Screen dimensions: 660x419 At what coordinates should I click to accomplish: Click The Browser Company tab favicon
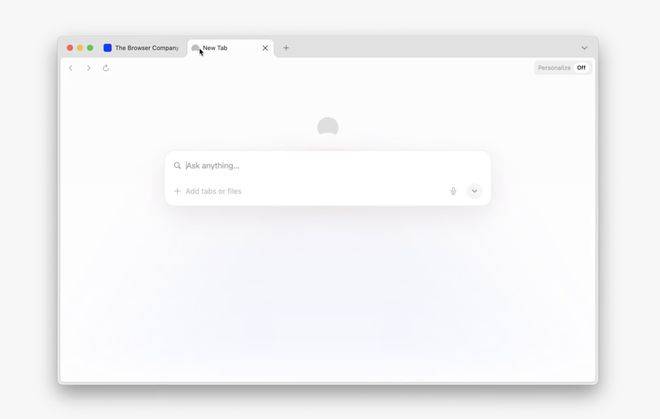pyautogui.click(x=107, y=48)
